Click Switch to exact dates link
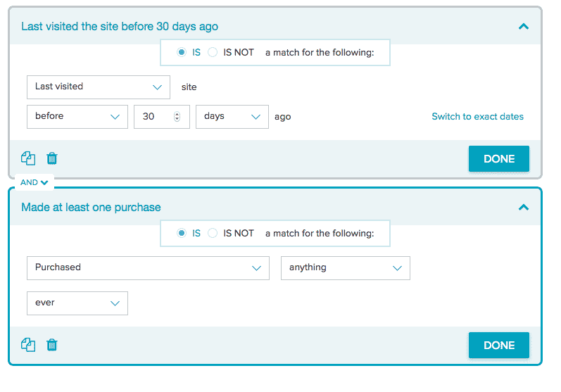Screen dimensions: 561x392 pos(477,117)
